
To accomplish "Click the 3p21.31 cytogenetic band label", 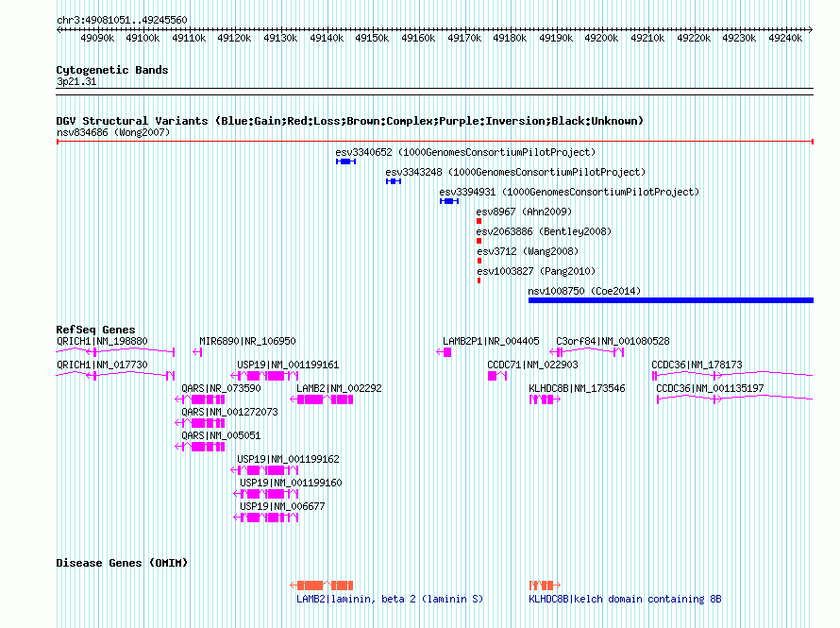I will (x=76, y=81).
